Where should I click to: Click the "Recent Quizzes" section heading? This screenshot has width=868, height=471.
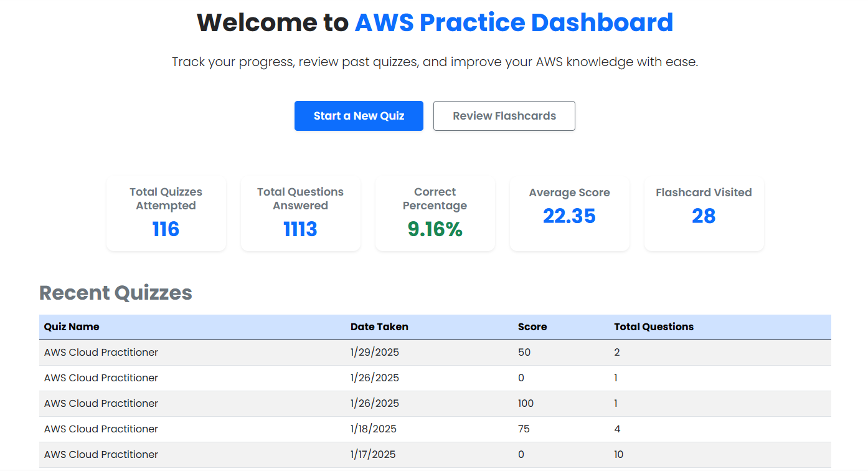coord(116,293)
